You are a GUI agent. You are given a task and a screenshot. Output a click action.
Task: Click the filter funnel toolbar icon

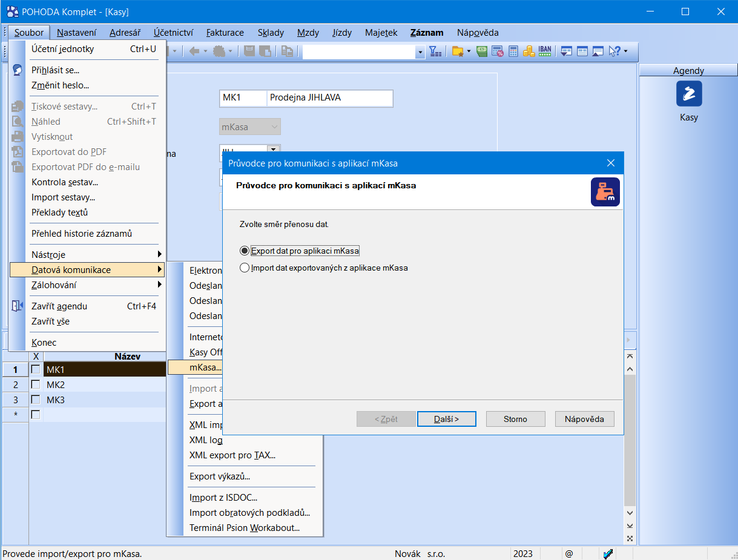coord(436,51)
